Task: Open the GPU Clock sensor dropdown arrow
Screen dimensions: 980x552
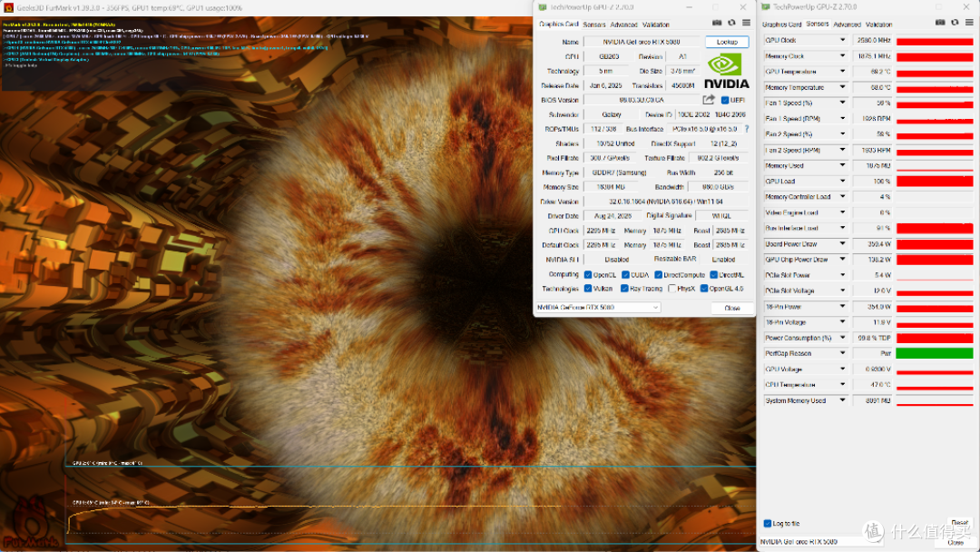Action: tap(842, 40)
